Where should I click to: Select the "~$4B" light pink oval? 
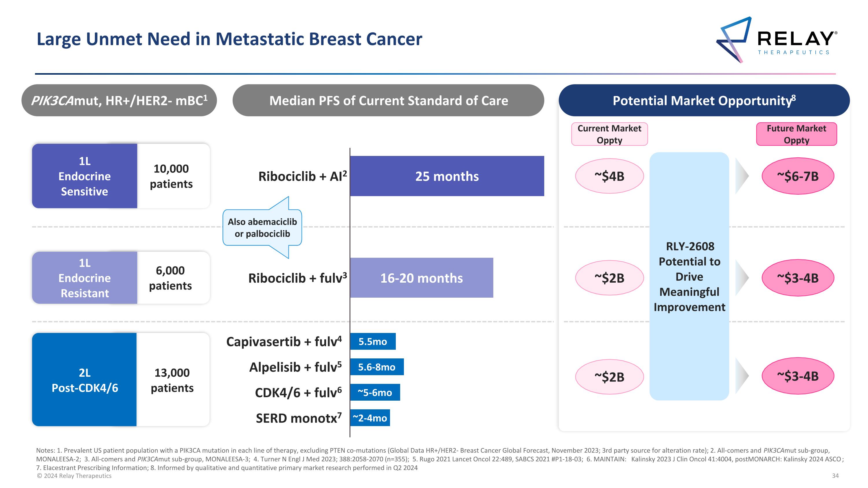609,176
